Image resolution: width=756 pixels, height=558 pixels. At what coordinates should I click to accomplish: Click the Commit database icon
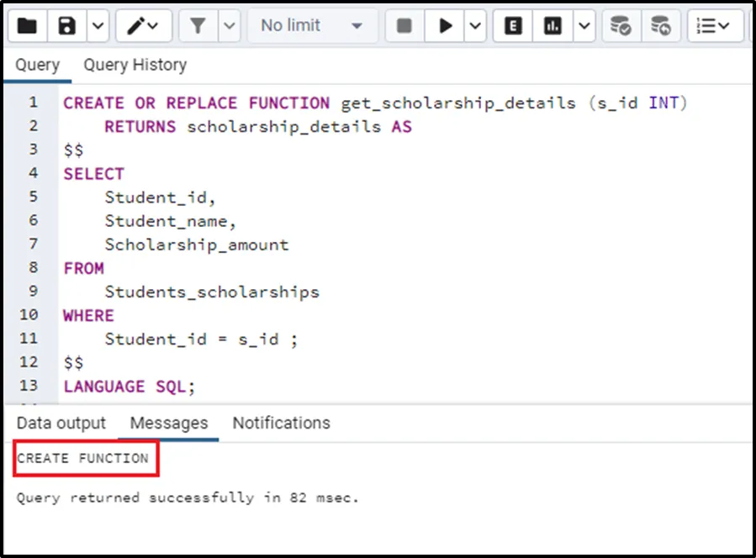(621, 26)
